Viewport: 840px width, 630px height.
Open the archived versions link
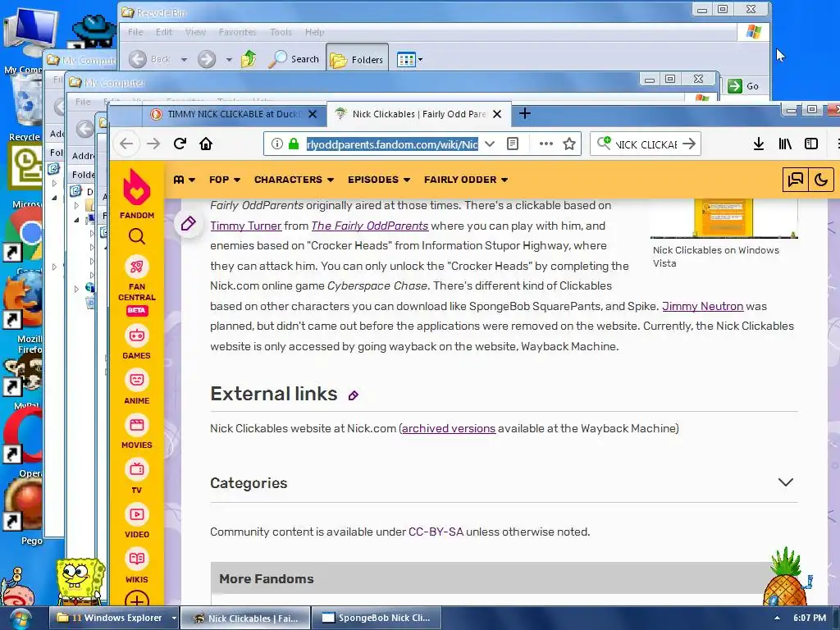(449, 428)
